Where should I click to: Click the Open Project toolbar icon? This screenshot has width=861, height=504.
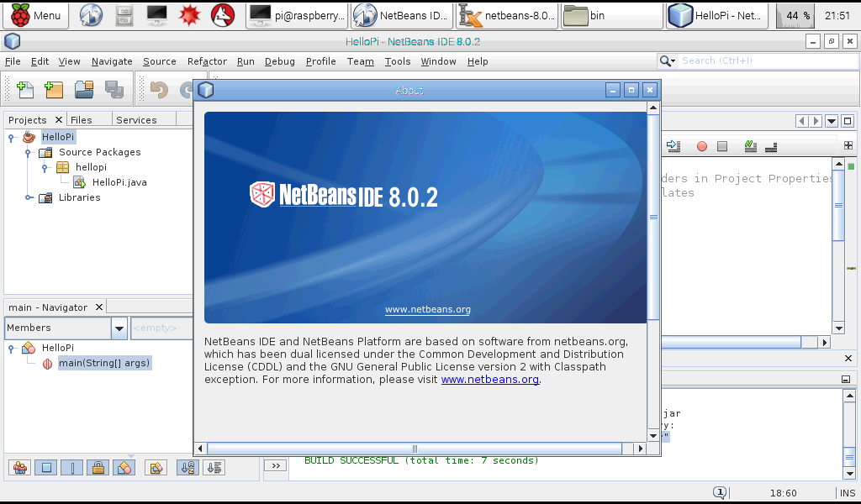pyautogui.click(x=84, y=89)
